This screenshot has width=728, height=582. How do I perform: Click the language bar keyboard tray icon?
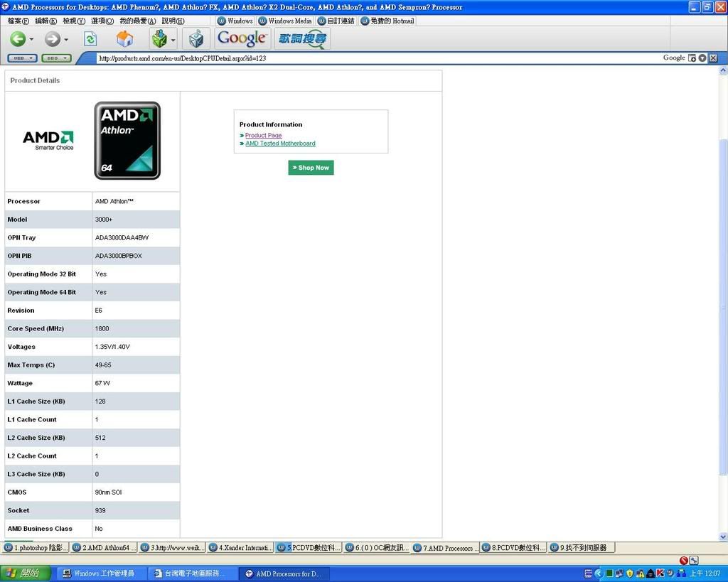[588, 573]
